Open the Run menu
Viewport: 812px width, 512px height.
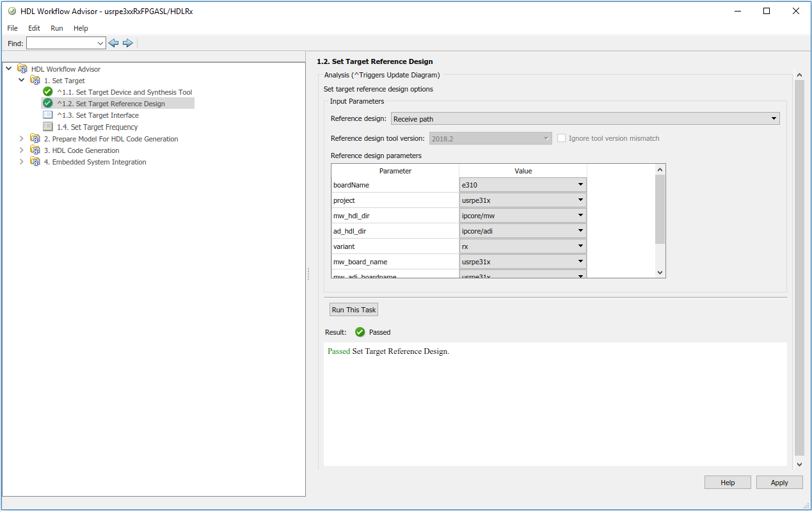tap(57, 28)
